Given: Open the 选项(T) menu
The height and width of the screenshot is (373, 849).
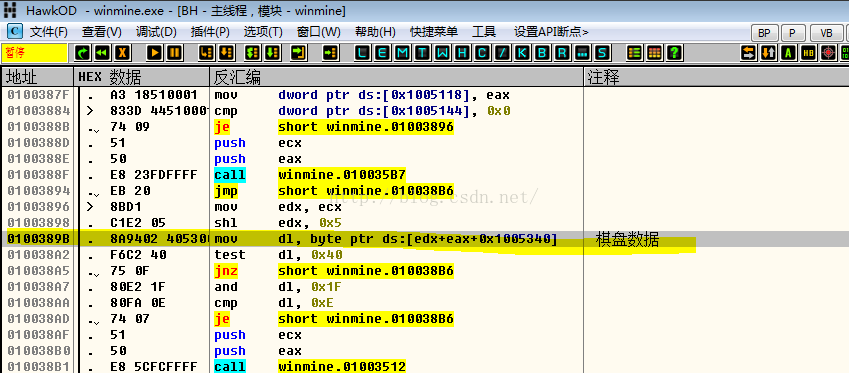Looking at the screenshot, I should 263,32.
